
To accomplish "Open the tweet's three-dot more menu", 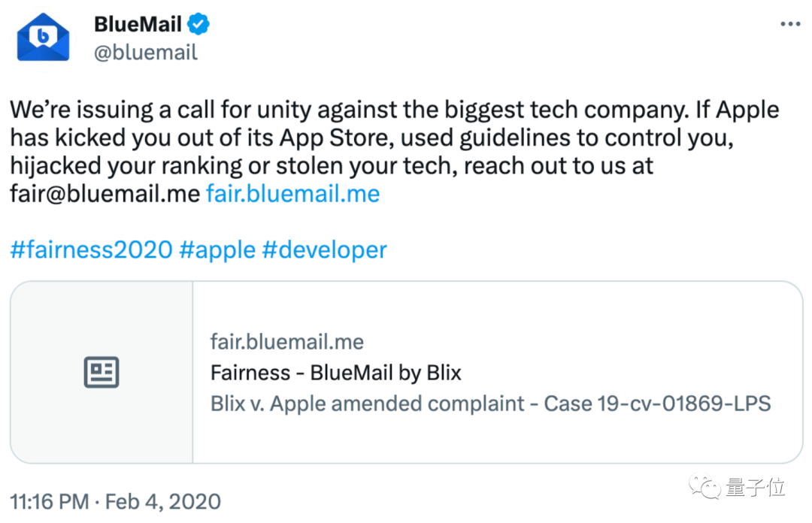I will coord(790,24).
